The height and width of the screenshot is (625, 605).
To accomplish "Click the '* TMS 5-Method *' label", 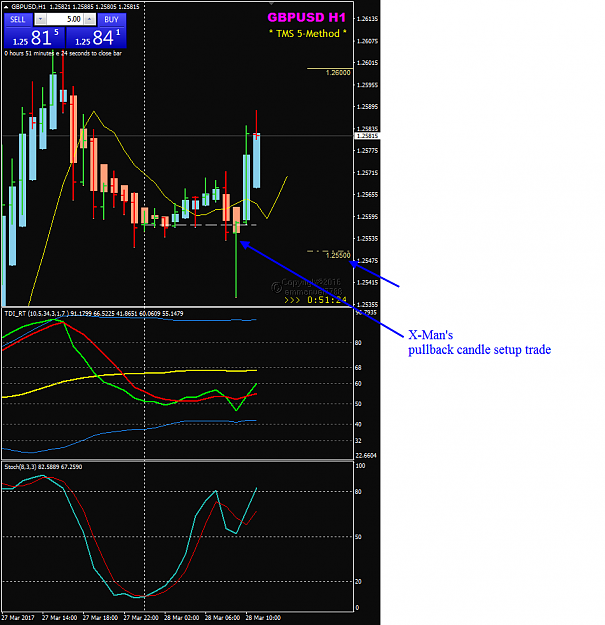I will [x=307, y=33].
